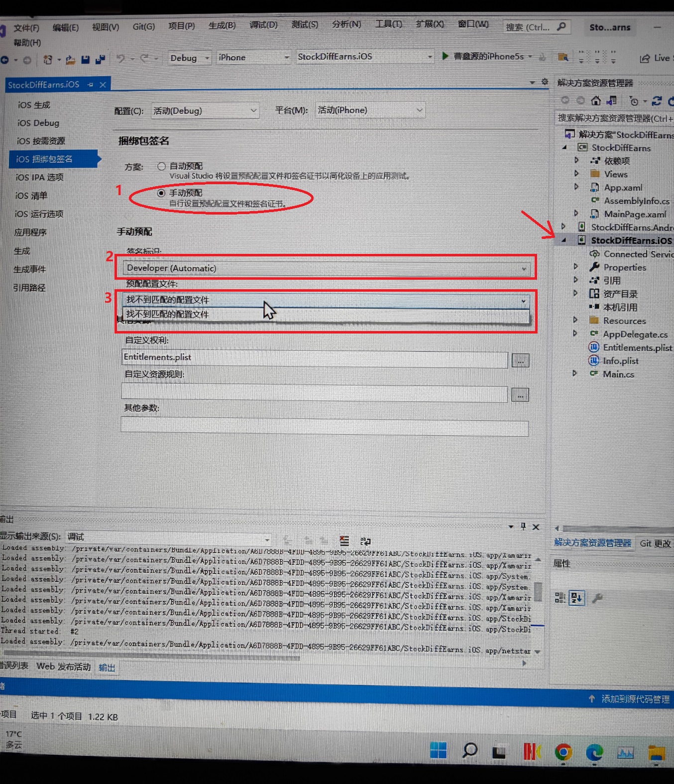Image resolution: width=674 pixels, height=784 pixels.
Task: Click the redo arrow icon
Action: [144, 58]
